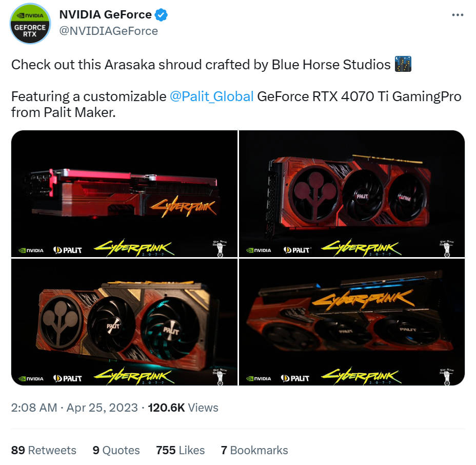Click the 7 Bookmarks count

pyautogui.click(x=254, y=450)
